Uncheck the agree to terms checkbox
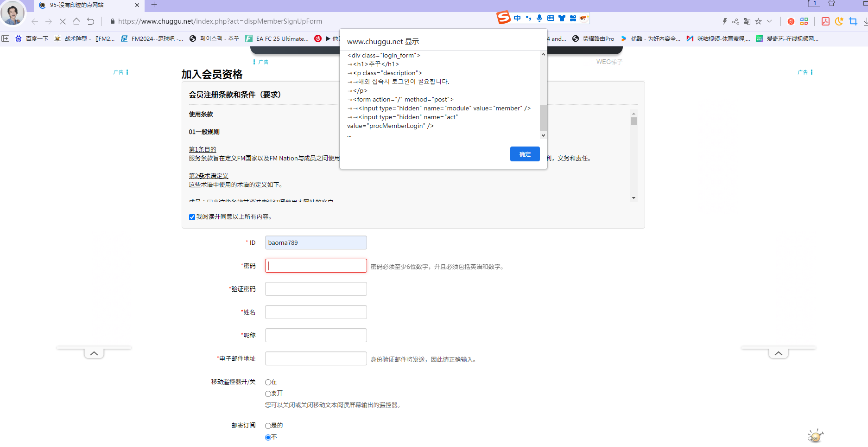The width and height of the screenshot is (868, 447). [192, 217]
